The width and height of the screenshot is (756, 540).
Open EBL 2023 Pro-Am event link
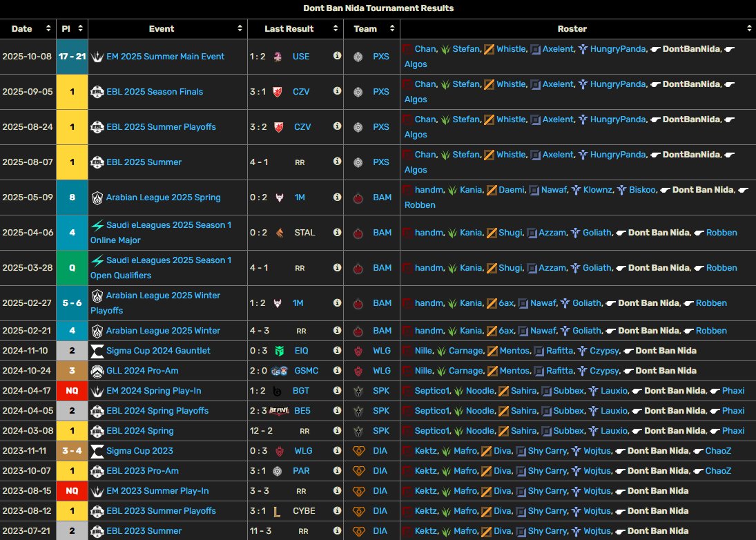pos(142,470)
